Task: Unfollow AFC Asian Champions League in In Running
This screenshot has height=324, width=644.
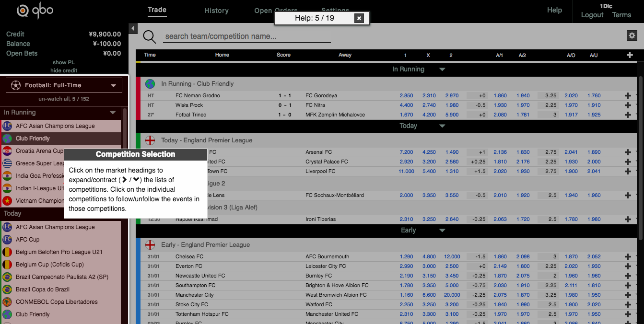Action: click(x=61, y=126)
